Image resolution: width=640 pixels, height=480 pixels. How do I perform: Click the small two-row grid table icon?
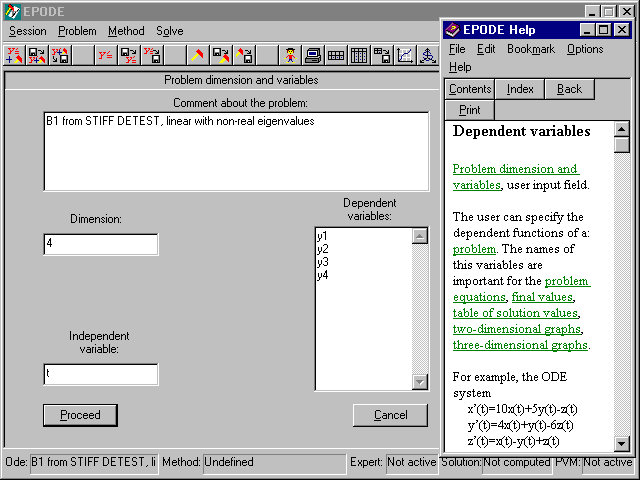[336, 56]
